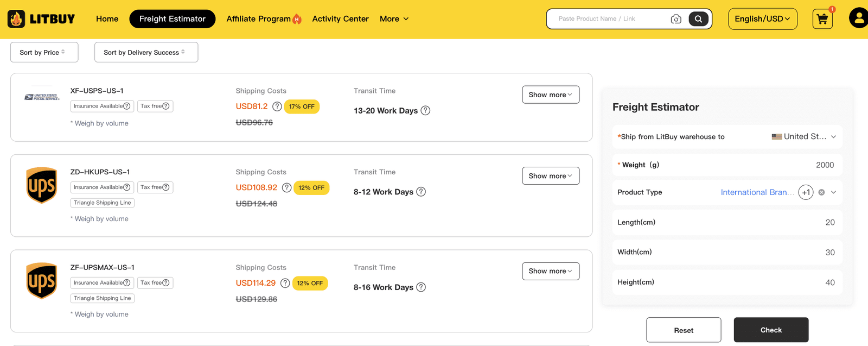
Task: Click Insurance Available tag on XF-USPS-US-1
Action: [x=102, y=106]
